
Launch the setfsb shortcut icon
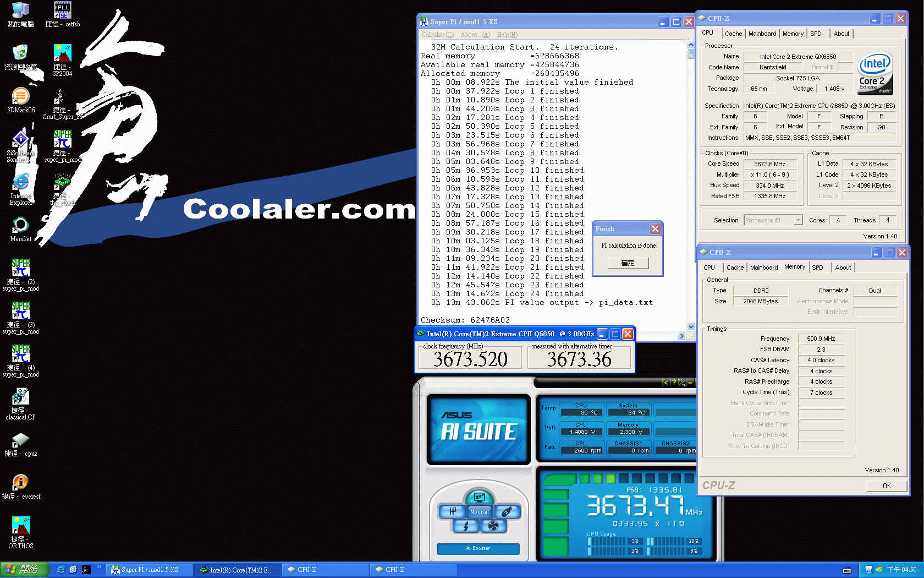[x=62, y=10]
